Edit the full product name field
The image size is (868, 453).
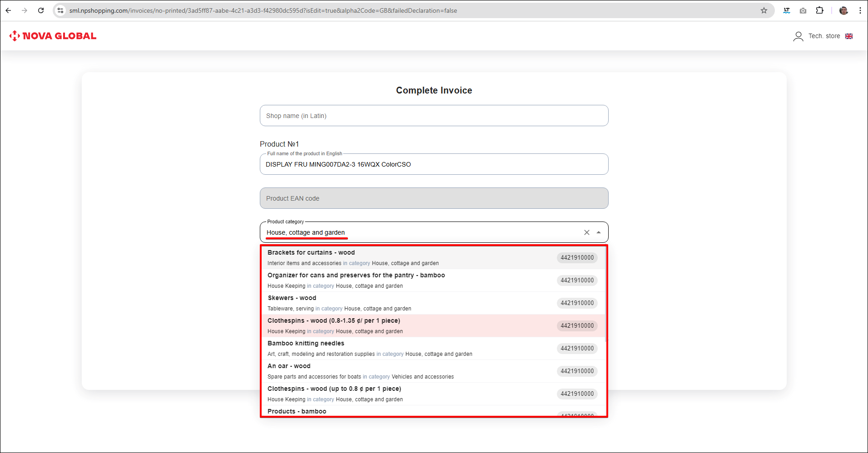tap(434, 164)
